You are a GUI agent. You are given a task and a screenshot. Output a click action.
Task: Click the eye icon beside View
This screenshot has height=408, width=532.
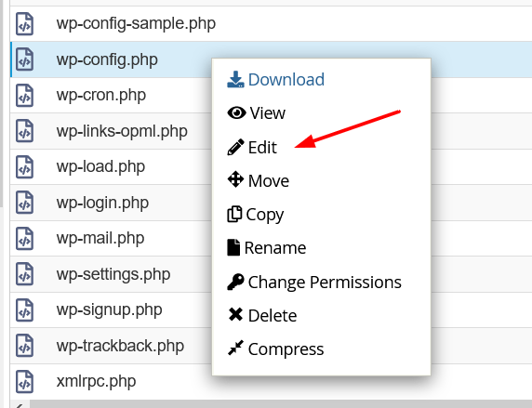tap(236, 112)
